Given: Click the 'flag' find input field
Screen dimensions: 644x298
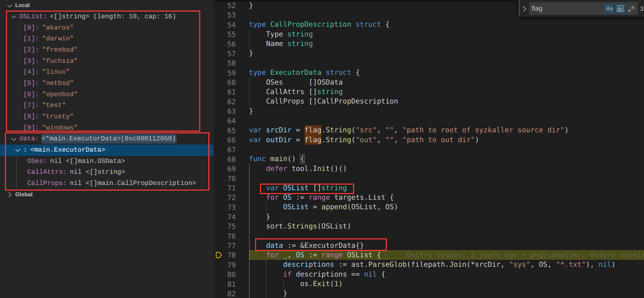Looking at the screenshot, I should (x=566, y=9).
